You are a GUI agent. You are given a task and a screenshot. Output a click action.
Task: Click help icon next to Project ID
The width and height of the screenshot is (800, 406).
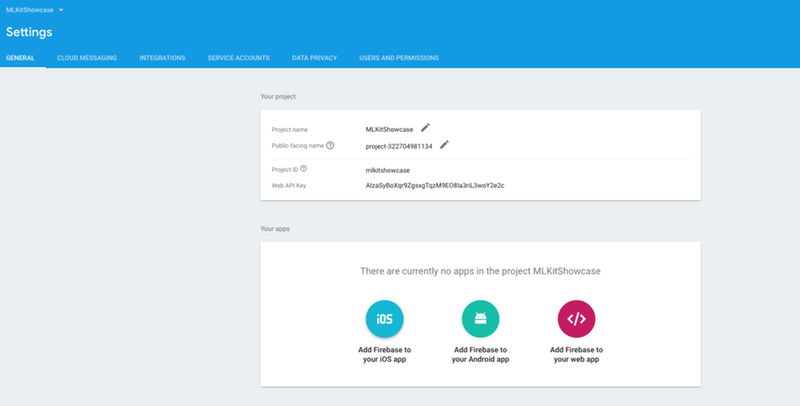point(304,169)
